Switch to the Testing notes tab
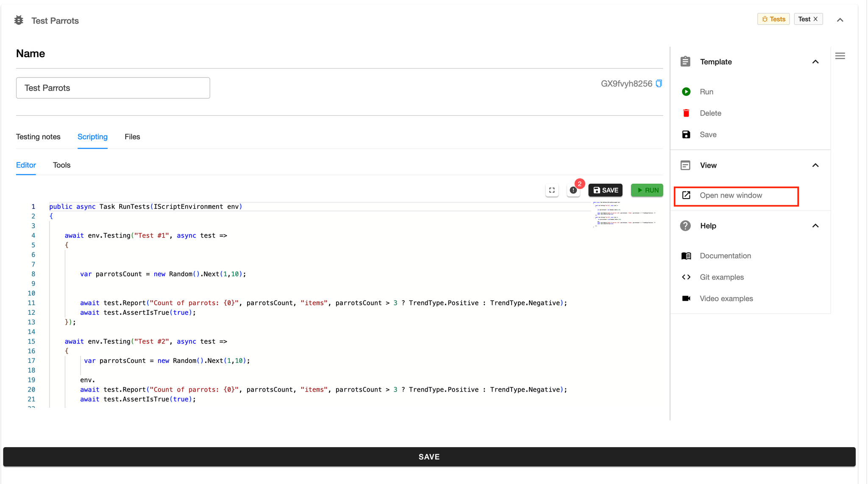Image resolution: width=868 pixels, height=484 pixels. click(38, 137)
